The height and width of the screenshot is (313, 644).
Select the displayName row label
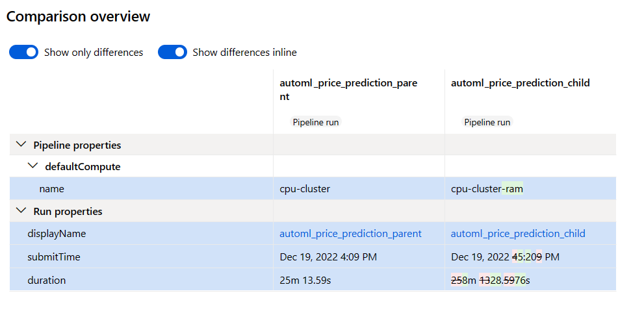click(x=57, y=234)
